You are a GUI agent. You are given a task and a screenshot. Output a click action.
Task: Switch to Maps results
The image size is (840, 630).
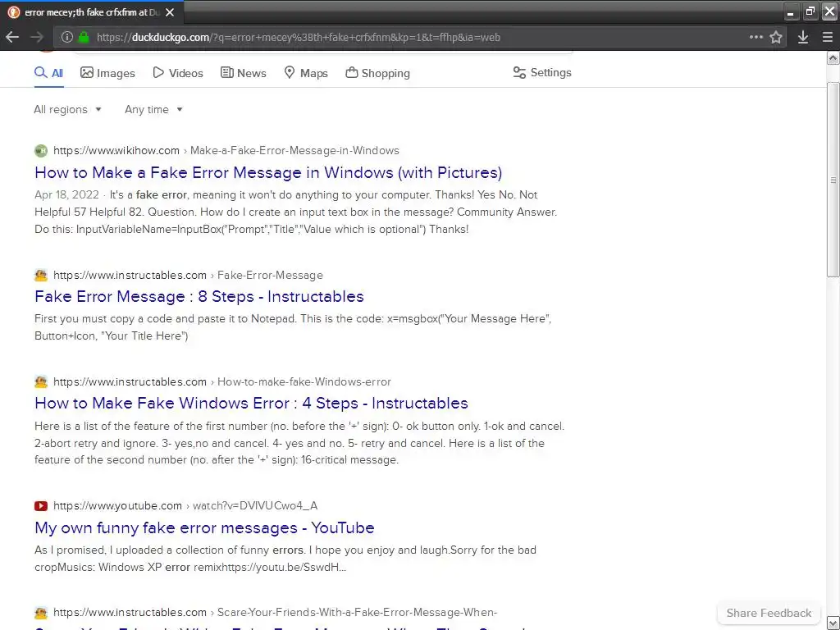(x=306, y=73)
